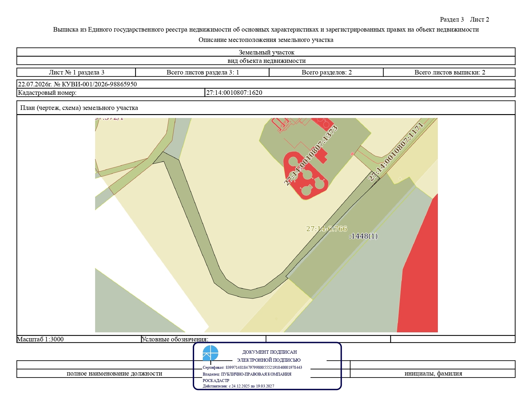This screenshot has width=532, height=411.
Task: Click the text 'Раздел 3'
Action: coord(452,19)
